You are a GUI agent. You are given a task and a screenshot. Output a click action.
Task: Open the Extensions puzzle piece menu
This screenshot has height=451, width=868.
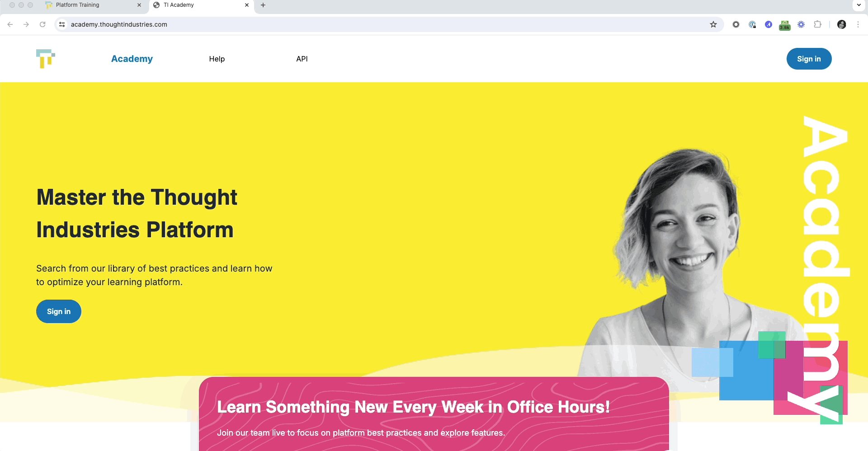pyautogui.click(x=817, y=24)
